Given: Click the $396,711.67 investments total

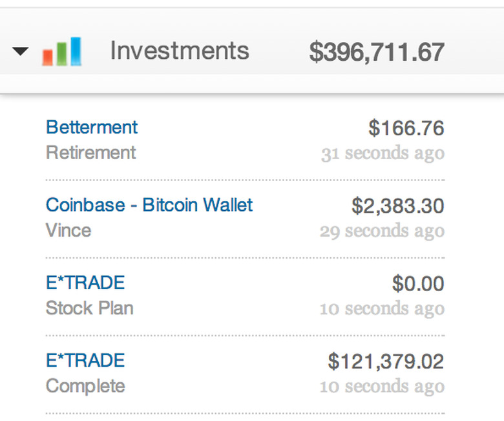Looking at the screenshot, I should (376, 52).
